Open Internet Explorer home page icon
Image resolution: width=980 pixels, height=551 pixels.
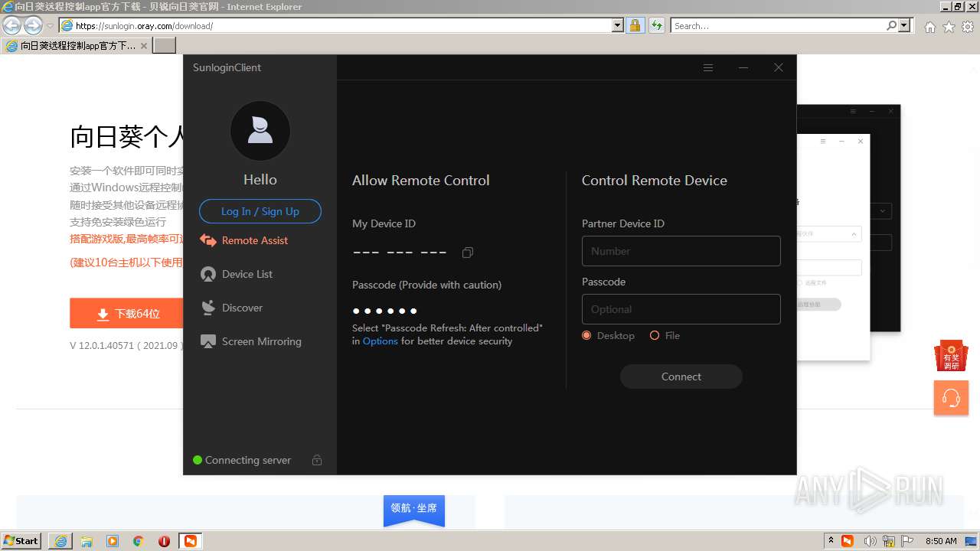point(929,27)
